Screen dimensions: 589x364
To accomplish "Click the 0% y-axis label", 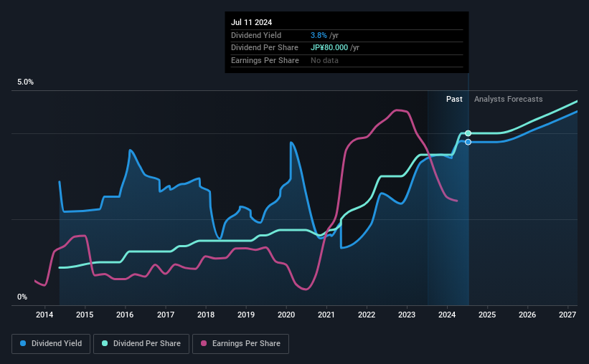I will click(x=22, y=297).
